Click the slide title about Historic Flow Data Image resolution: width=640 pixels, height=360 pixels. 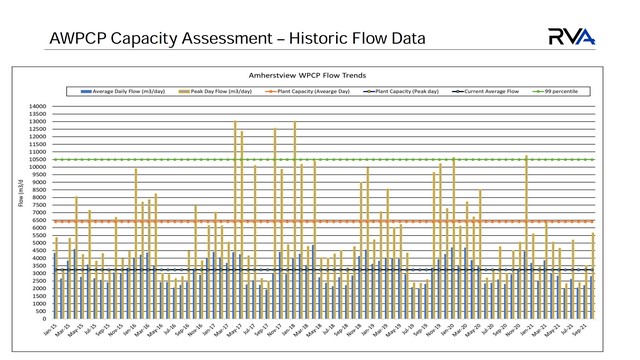(x=237, y=38)
